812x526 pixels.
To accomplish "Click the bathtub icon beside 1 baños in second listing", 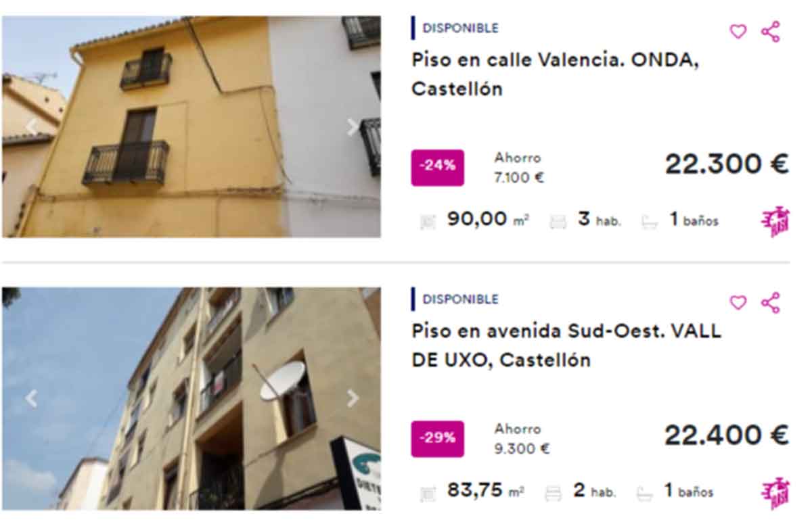I will click(x=645, y=493).
